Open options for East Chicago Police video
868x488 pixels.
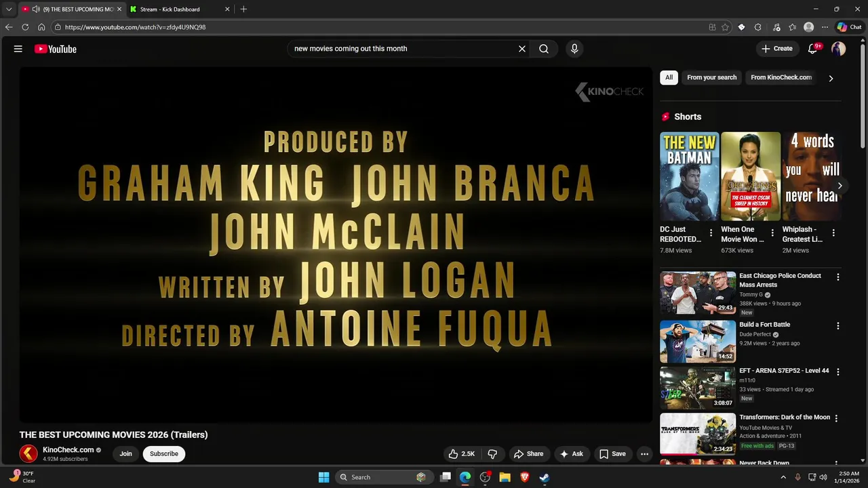click(837, 277)
